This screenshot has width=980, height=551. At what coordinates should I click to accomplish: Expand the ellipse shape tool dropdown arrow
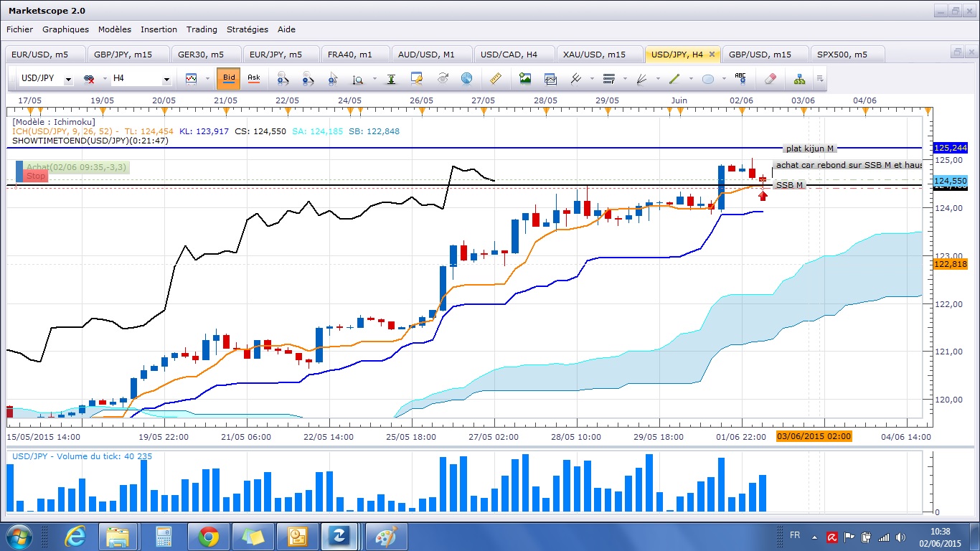(723, 79)
